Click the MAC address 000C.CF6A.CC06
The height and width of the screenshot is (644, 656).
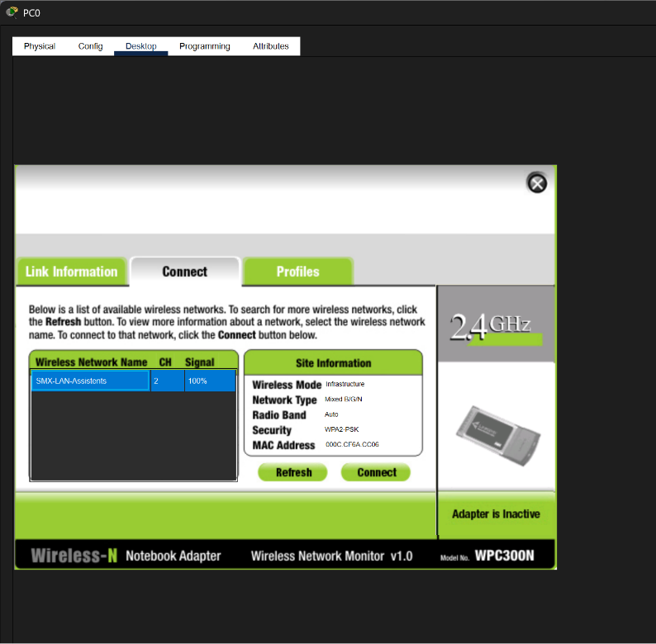(352, 444)
